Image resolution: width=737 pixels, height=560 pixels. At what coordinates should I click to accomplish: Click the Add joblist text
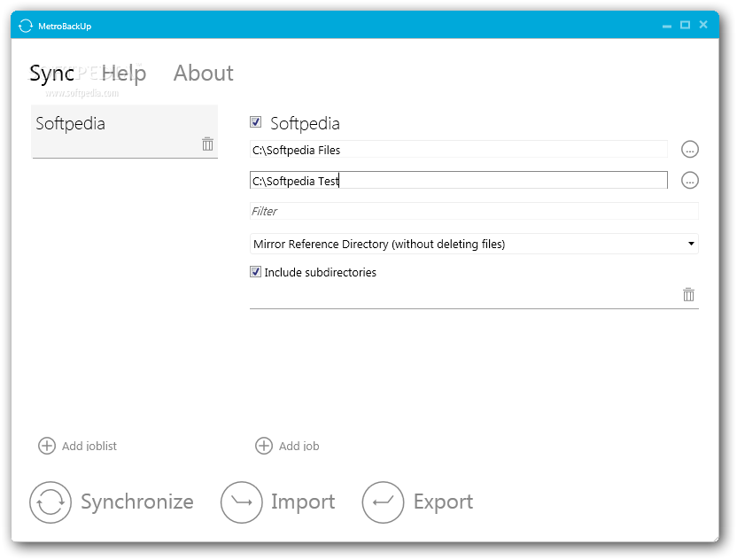[89, 446]
